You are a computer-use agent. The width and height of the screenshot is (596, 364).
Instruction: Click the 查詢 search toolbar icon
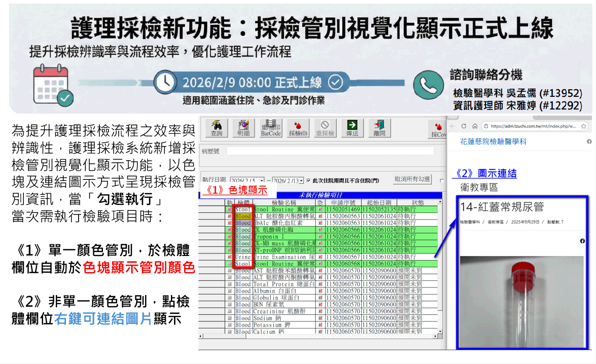(x=216, y=129)
